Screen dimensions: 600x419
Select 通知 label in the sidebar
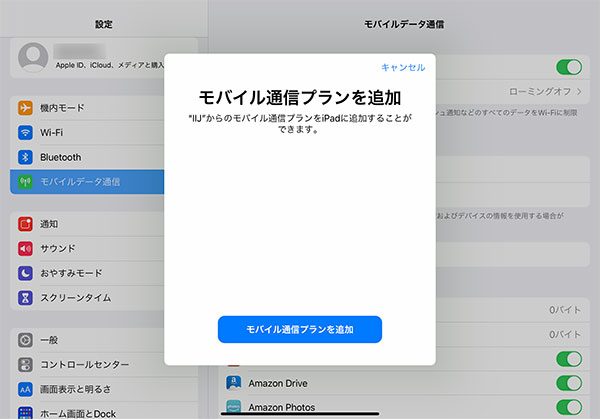click(x=49, y=224)
